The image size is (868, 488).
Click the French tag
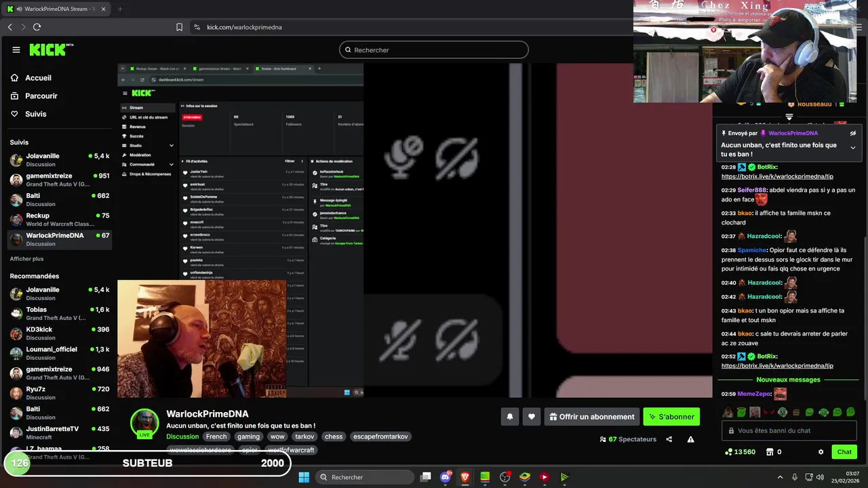coord(216,437)
